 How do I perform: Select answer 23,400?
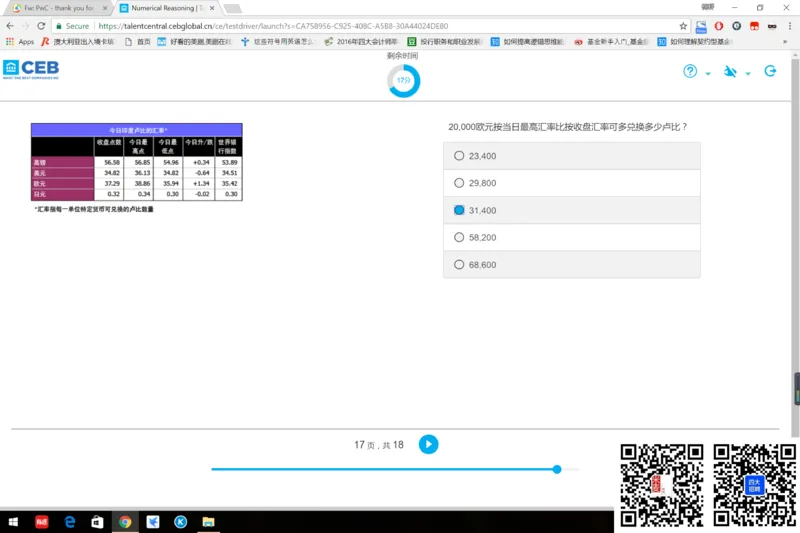tap(571, 156)
